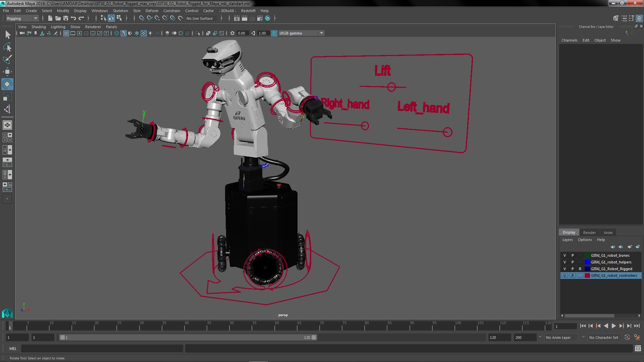Click color swatch of GITAI_G1_robot_controllers layer
The width and height of the screenshot is (644, 362).
point(587,276)
